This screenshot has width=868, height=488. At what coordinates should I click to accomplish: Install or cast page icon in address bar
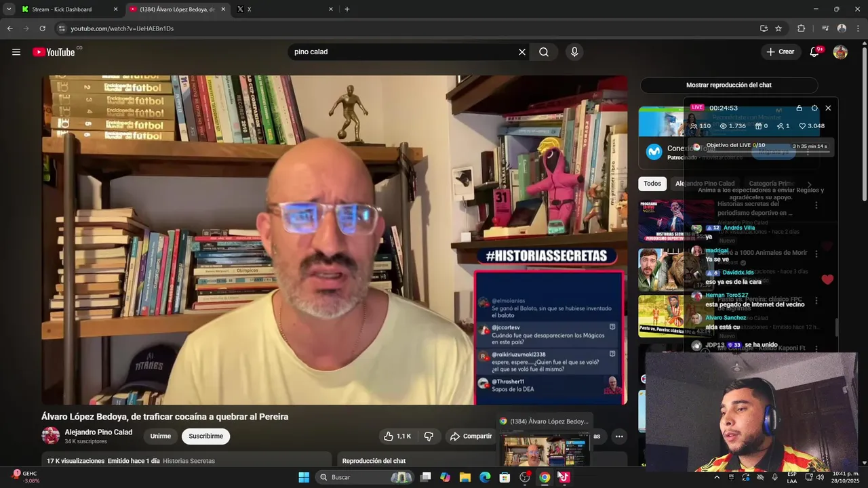[x=764, y=28]
